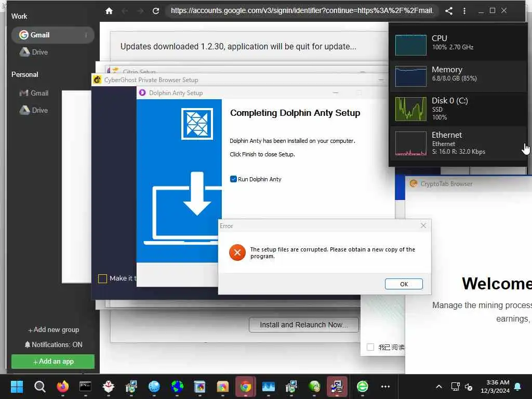Viewport: 532px width, 399px height.
Task: Click the highlighted installer taskbar icon
Action: coord(337,387)
